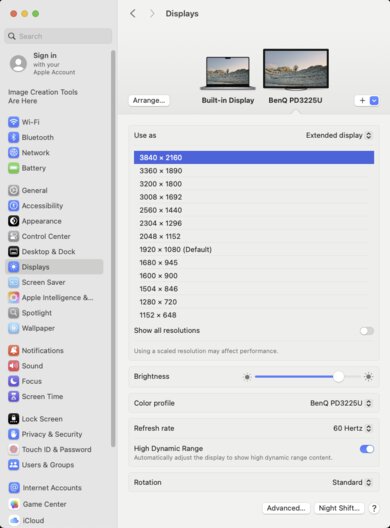Click the Game Center icon

click(x=14, y=504)
